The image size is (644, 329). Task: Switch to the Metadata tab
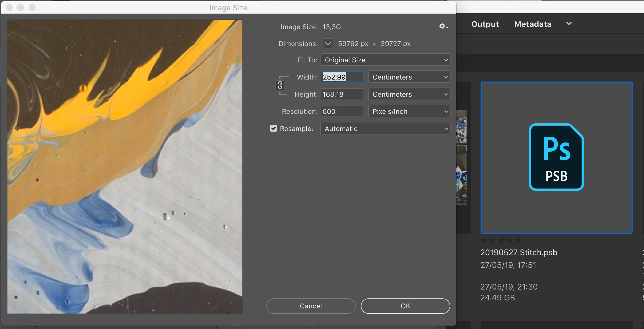coord(533,24)
